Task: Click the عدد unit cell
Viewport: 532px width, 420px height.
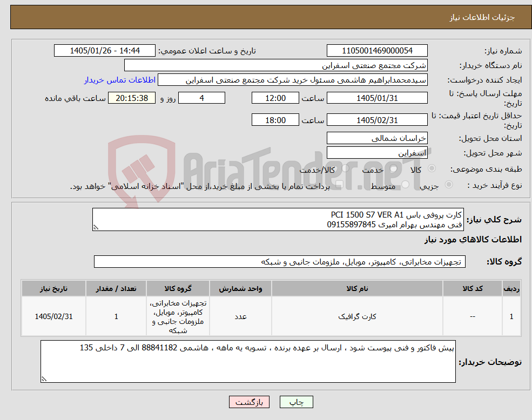Action: pyautogui.click(x=240, y=316)
